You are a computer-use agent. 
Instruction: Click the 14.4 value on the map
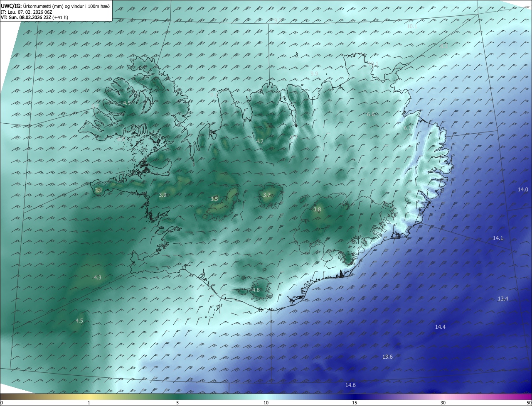[x=440, y=327]
